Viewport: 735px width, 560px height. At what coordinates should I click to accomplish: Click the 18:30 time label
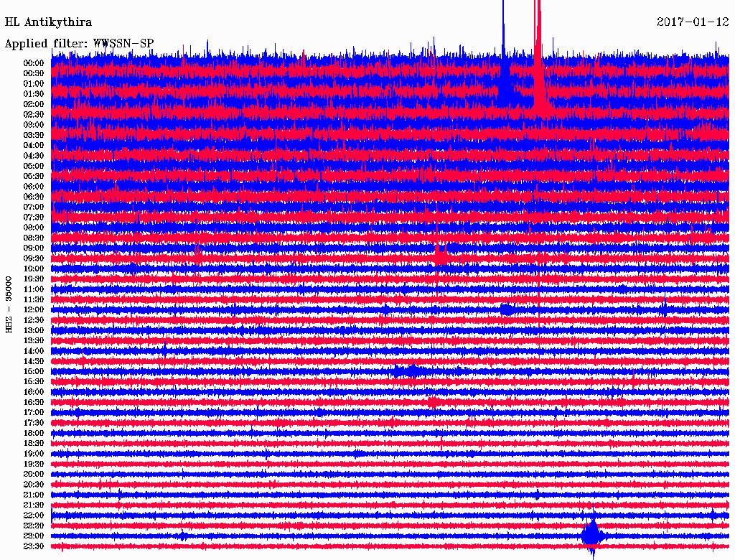point(34,443)
